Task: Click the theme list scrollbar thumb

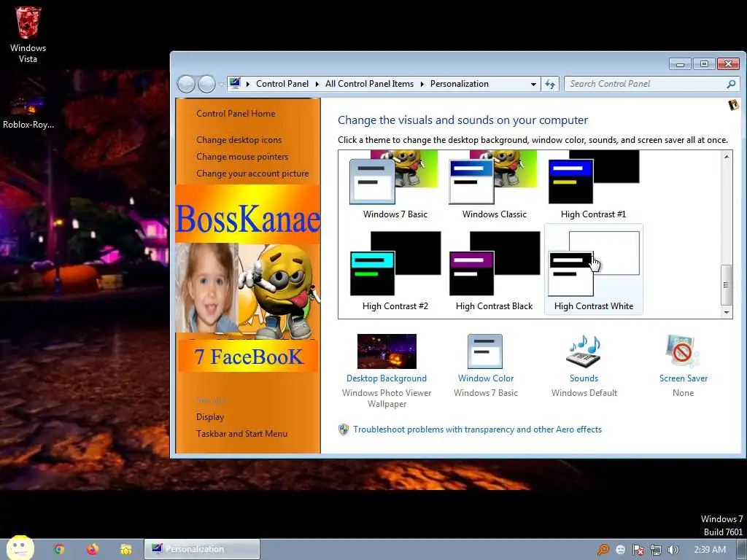Action: (x=726, y=285)
